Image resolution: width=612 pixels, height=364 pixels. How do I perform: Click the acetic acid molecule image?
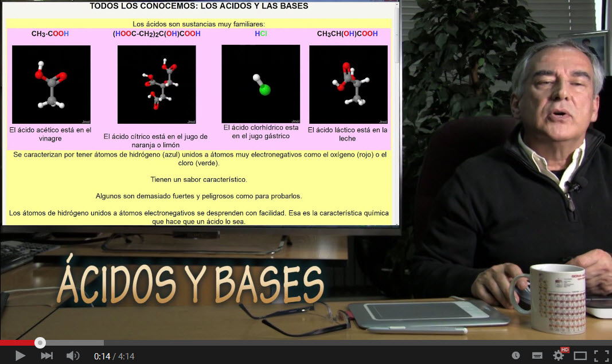pos(51,84)
